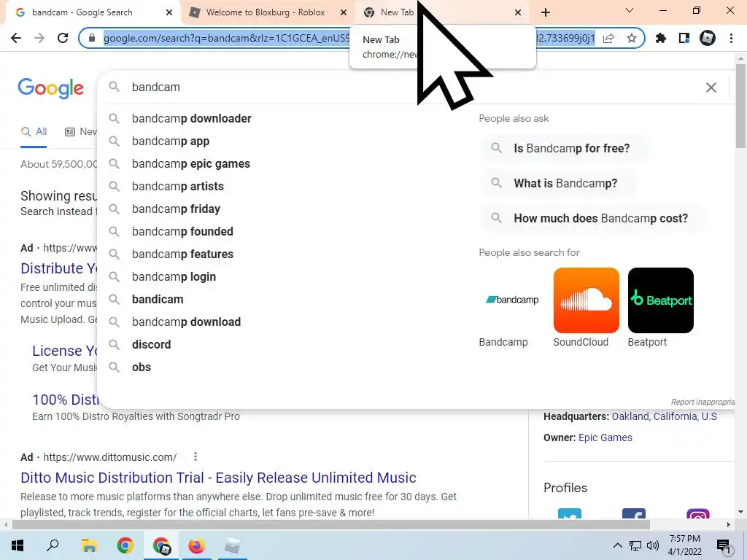Screen dimensions: 747x560
Task: Select suggestion bandcamp login
Action: tap(174, 276)
